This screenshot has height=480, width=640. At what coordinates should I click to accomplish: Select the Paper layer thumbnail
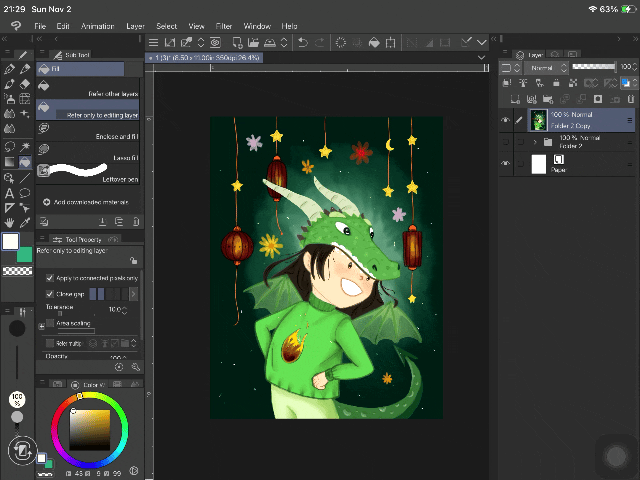coord(539,163)
